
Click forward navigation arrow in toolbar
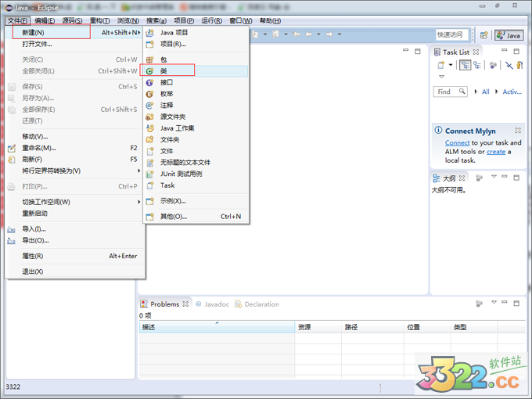[x=329, y=34]
